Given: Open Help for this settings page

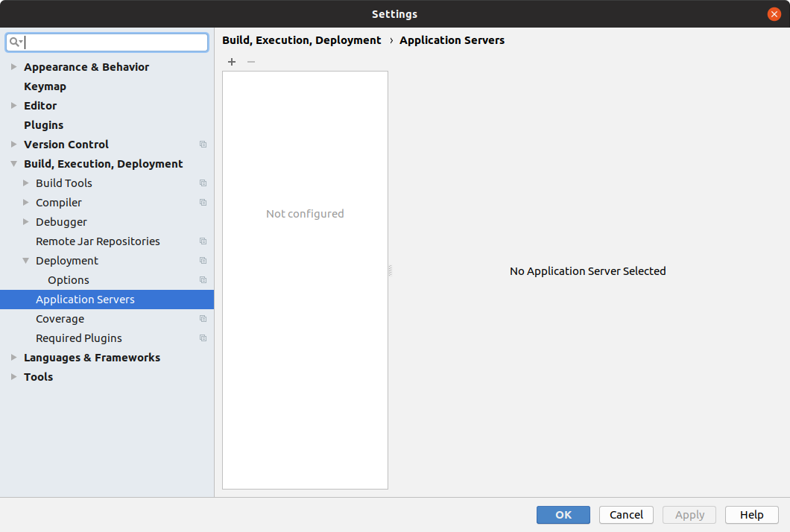Looking at the screenshot, I should click(751, 514).
